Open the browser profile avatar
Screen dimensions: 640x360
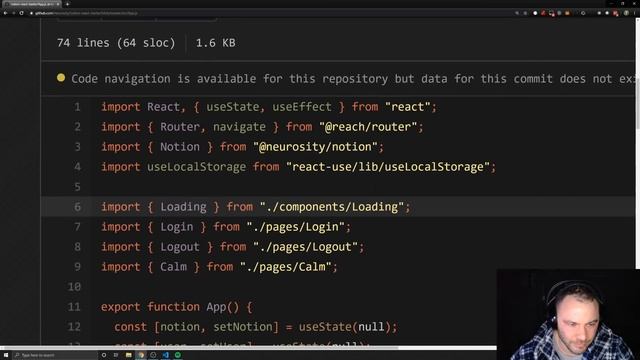point(626,13)
